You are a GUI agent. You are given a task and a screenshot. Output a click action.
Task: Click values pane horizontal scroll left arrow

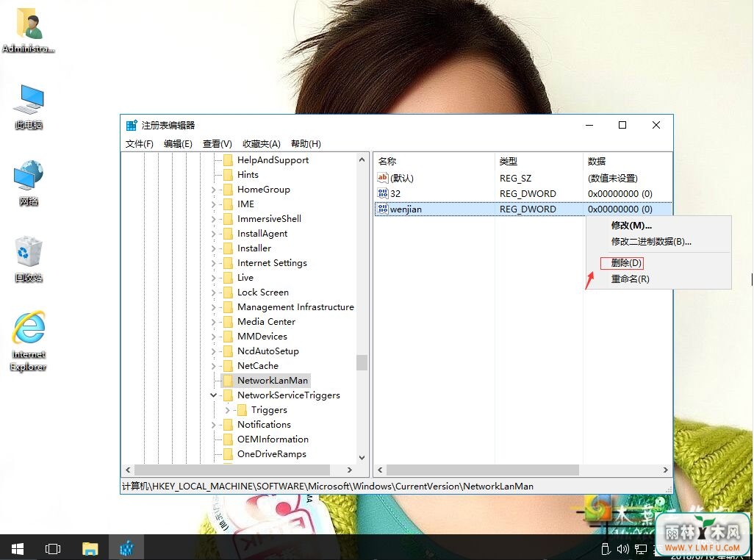[x=380, y=470]
